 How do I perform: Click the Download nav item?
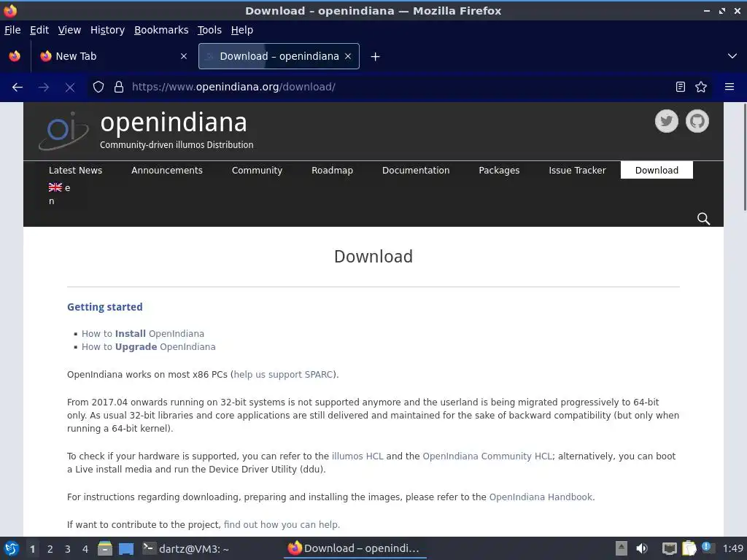coord(657,170)
